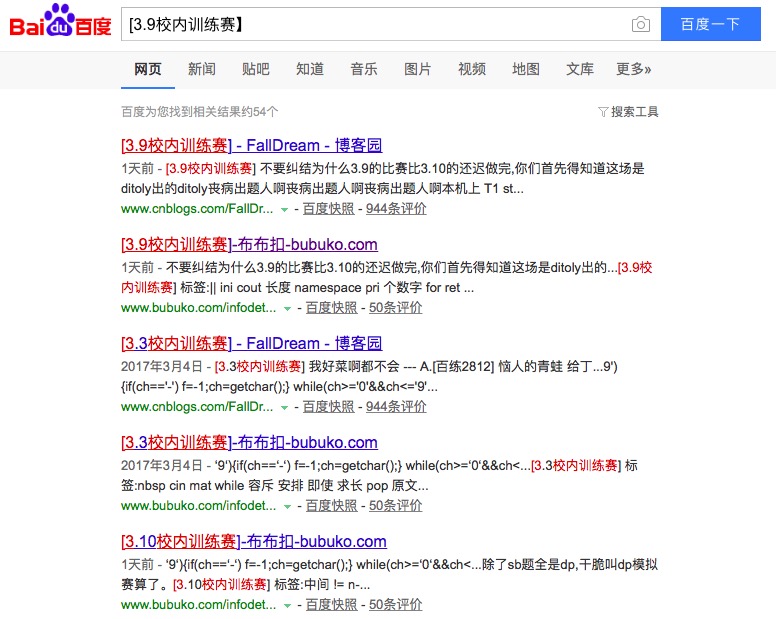The height and width of the screenshot is (619, 776).
Task: Switch to the 贴吧 tab
Action: click(255, 69)
